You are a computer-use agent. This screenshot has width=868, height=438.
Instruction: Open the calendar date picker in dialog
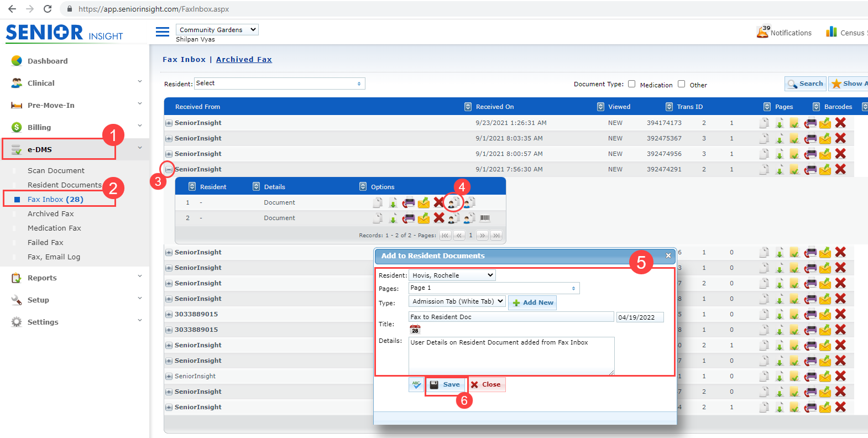pos(415,329)
